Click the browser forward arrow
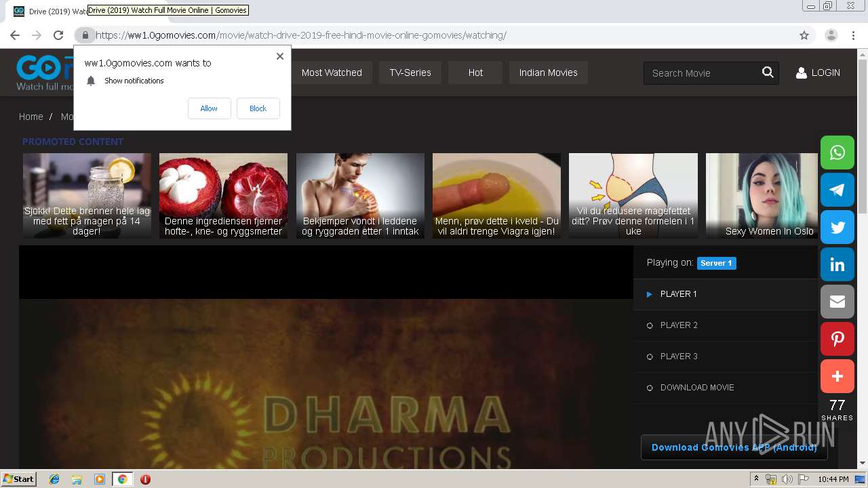The width and height of the screenshot is (868, 488). point(37,35)
